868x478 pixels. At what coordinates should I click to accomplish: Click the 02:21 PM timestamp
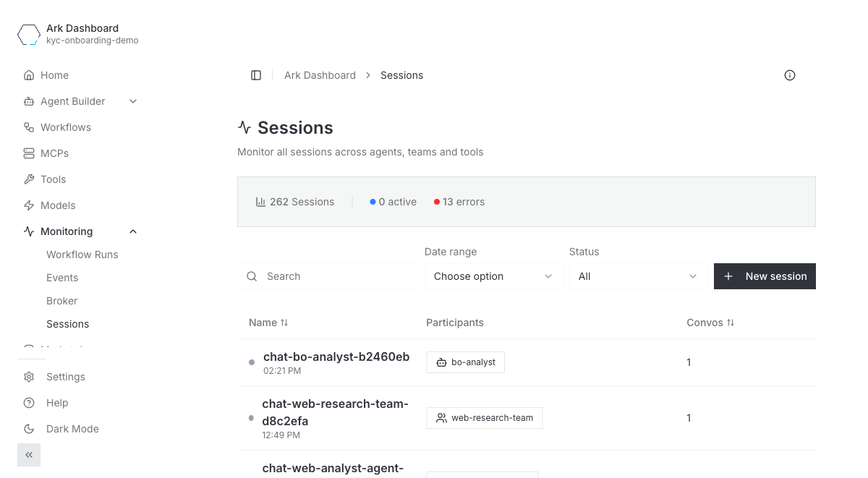282,370
